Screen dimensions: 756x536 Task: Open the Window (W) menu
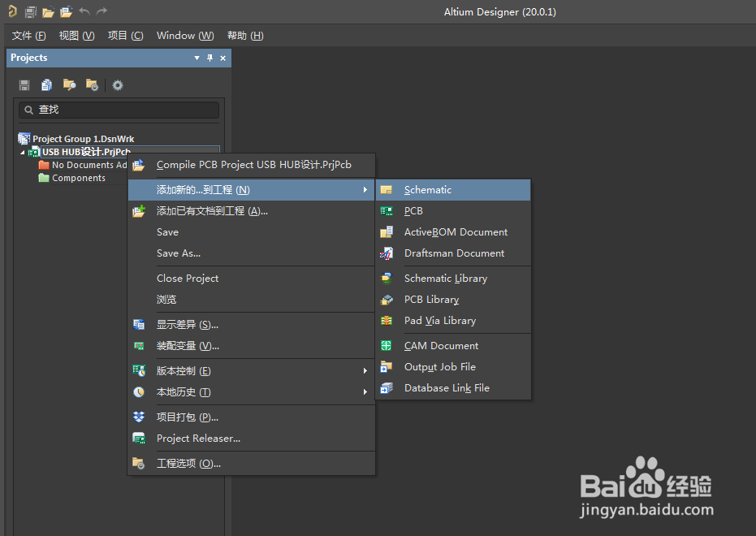pos(185,36)
